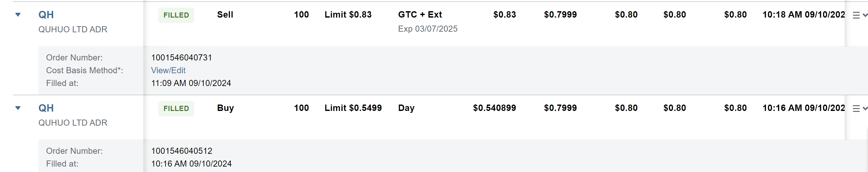Image resolution: width=868 pixels, height=172 pixels.
Task: Click the 11:09 AM filled-at timestamp
Action: (191, 83)
